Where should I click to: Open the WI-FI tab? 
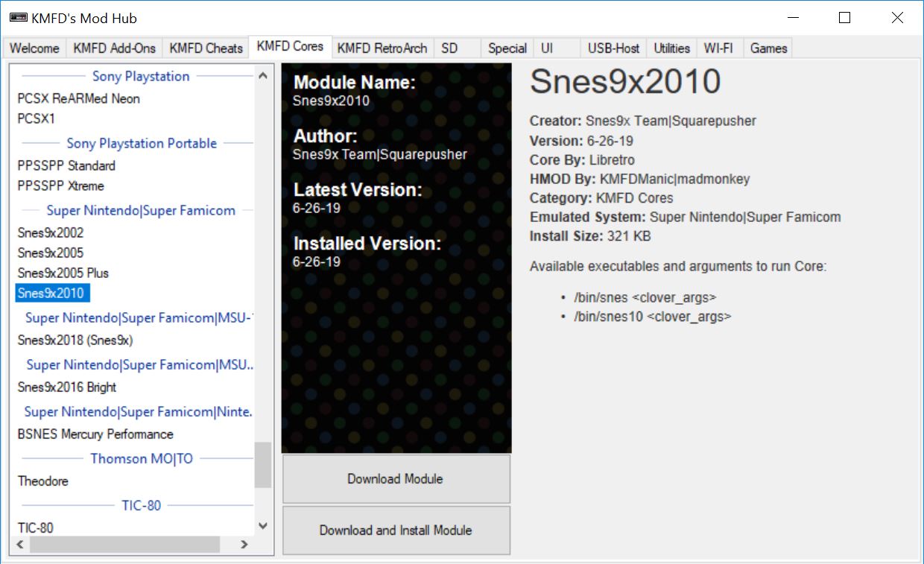[x=719, y=48]
